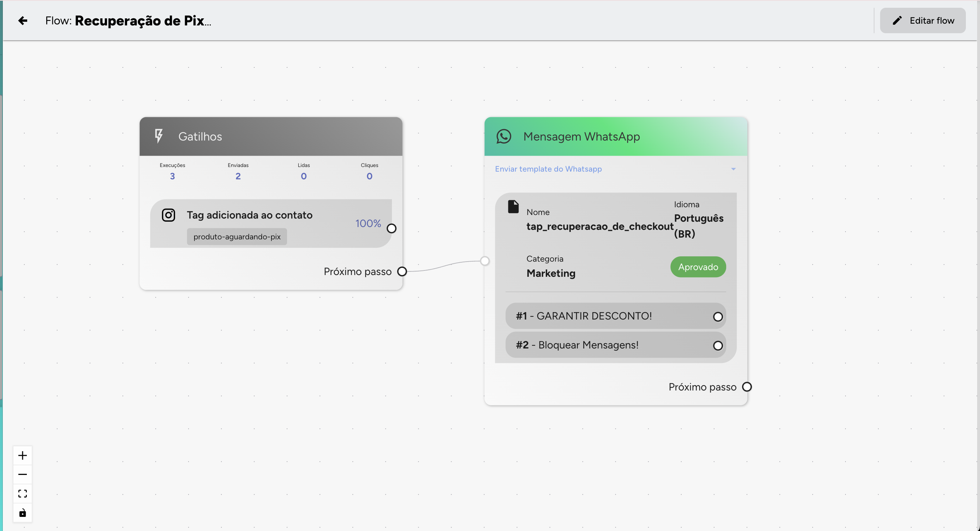The image size is (980, 531).
Task: Click the Mensagem WhatsApp node header title
Action: pyautogui.click(x=582, y=137)
